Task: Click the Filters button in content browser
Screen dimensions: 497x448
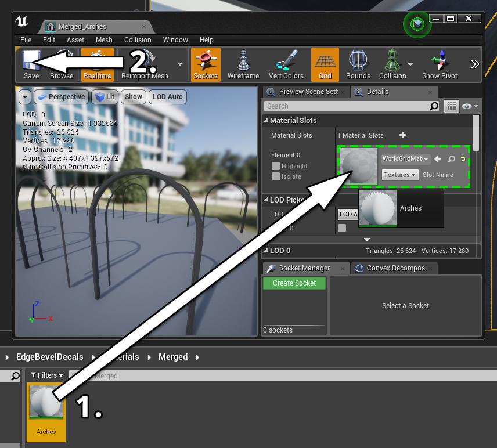Action: [47, 375]
